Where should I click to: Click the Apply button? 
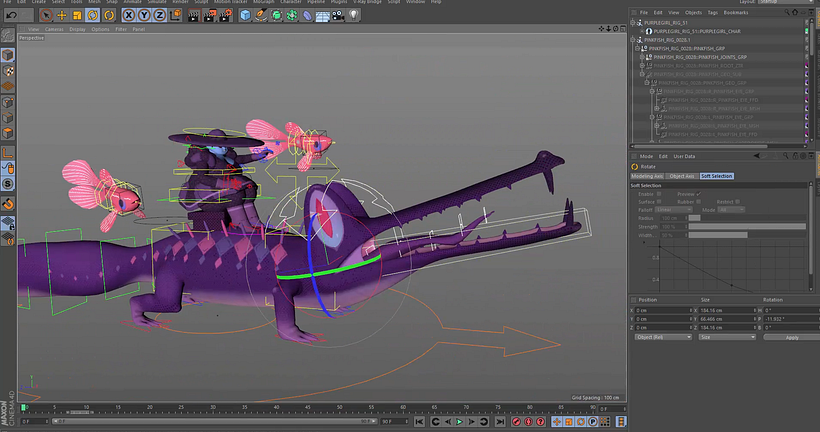click(791, 337)
